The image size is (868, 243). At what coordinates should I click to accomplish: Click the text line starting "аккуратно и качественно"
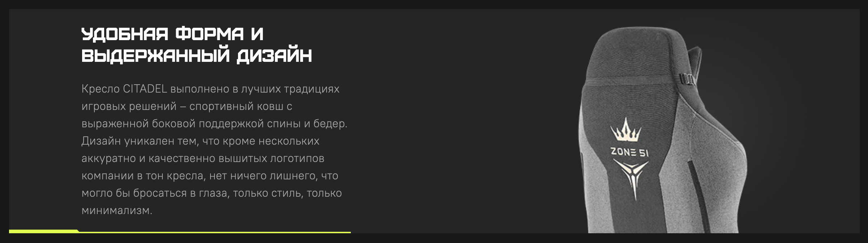point(203,158)
